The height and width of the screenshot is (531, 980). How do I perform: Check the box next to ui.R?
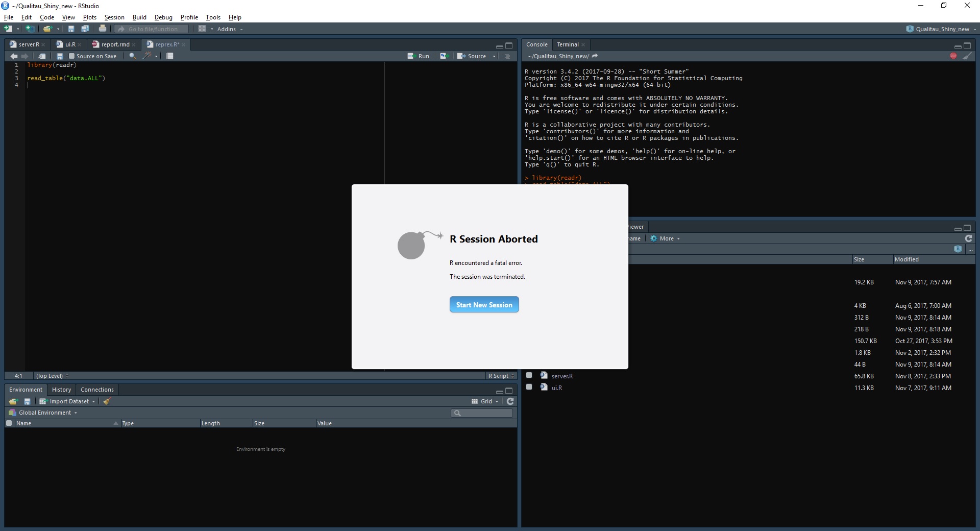pos(529,387)
